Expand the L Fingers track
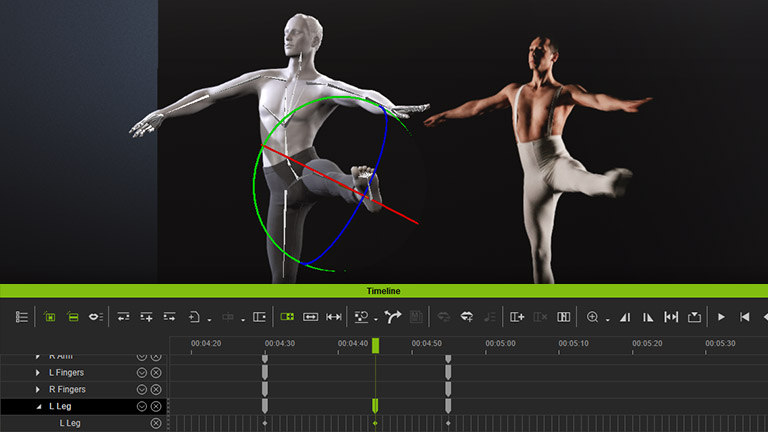This screenshot has width=768, height=432. click(38, 372)
